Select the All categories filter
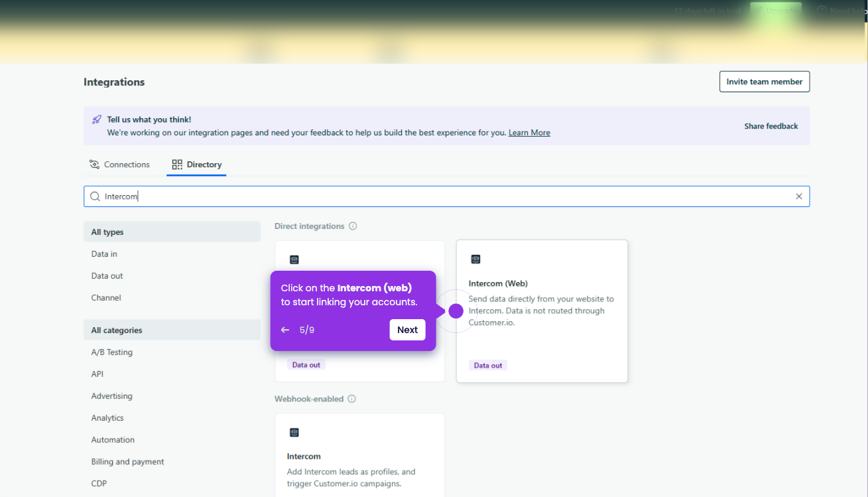 coord(172,330)
